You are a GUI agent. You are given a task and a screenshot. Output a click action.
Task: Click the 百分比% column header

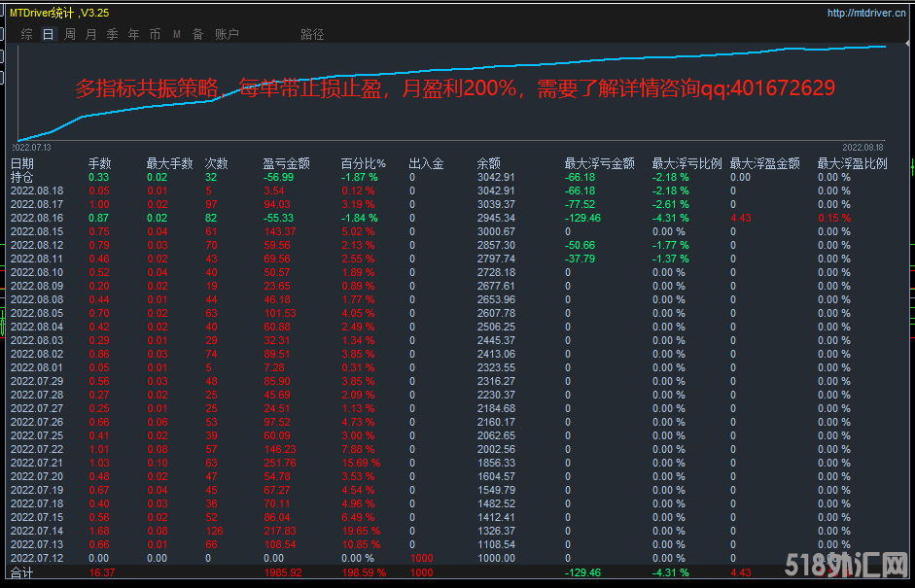(x=363, y=163)
